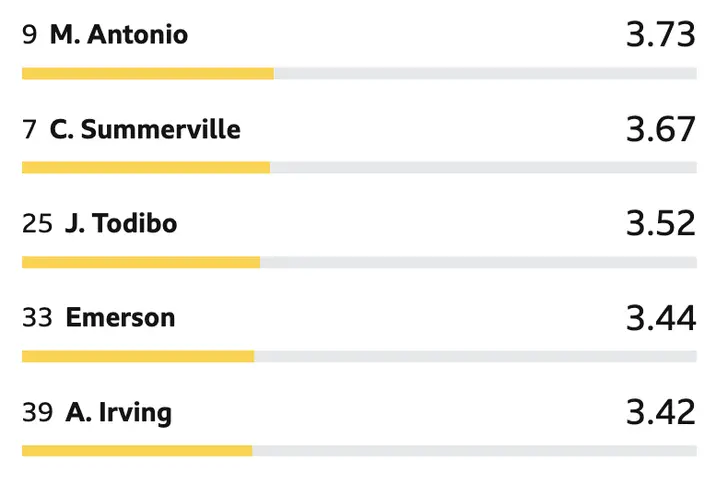The height and width of the screenshot is (488, 728).
Task: Select player name Emerson
Action: (120, 318)
